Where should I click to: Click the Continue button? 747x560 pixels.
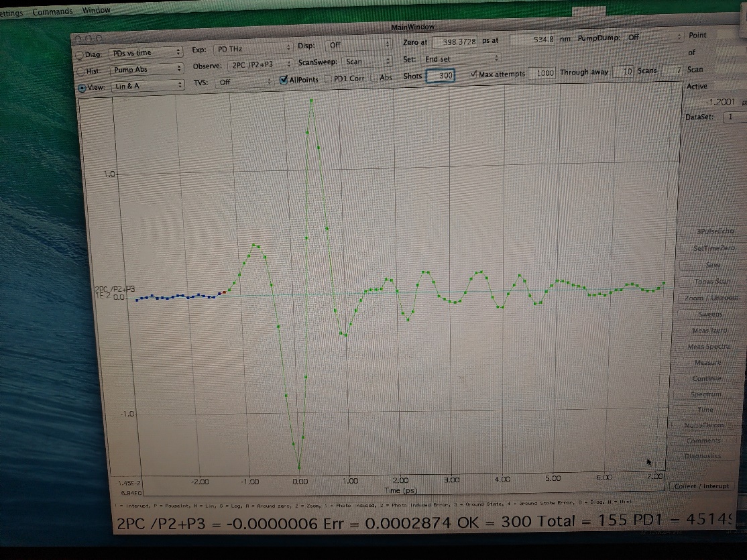(707, 378)
